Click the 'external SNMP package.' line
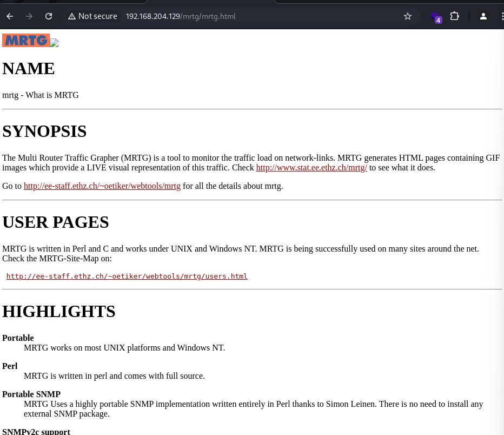Viewport: 504px width, 435px height. coord(67,414)
